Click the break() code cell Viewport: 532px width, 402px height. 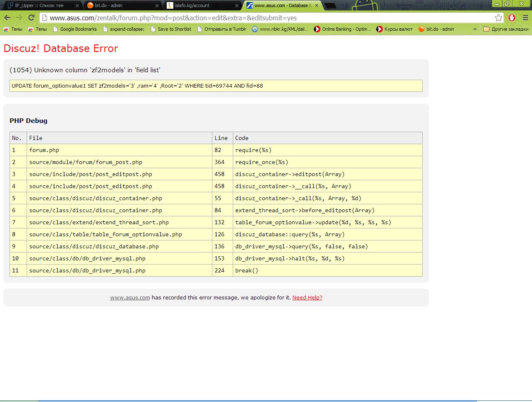(328, 270)
